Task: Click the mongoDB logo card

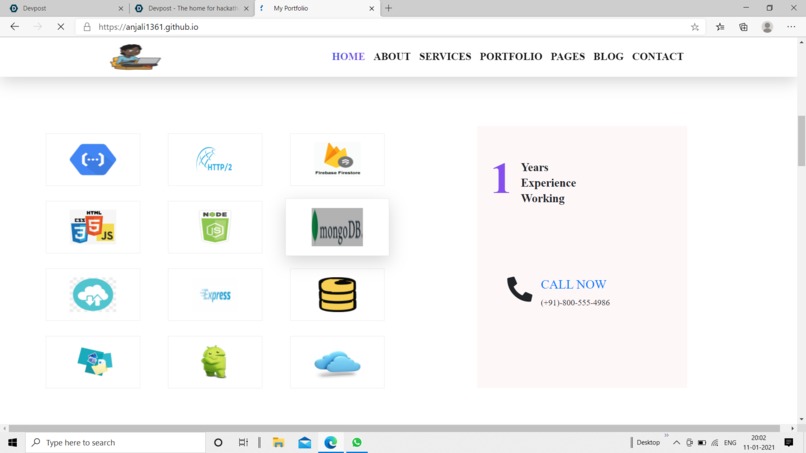Action: point(337,227)
